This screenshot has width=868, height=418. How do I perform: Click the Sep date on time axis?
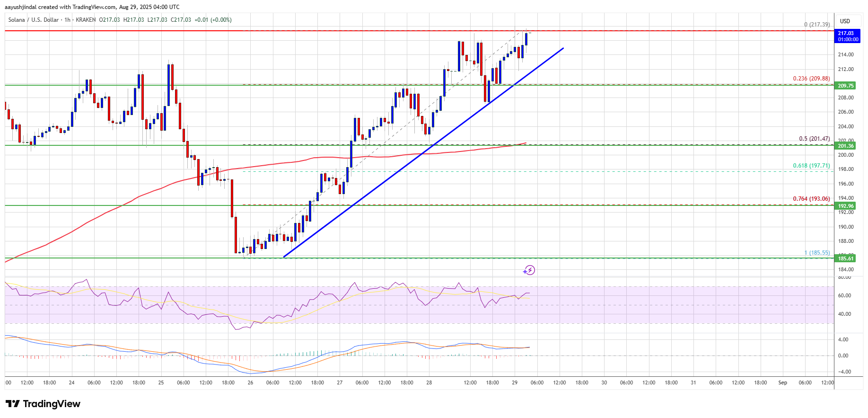783,382
